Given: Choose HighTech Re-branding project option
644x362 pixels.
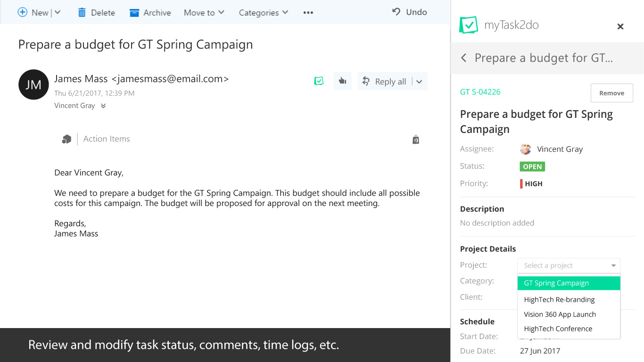Looking at the screenshot, I should tap(559, 300).
